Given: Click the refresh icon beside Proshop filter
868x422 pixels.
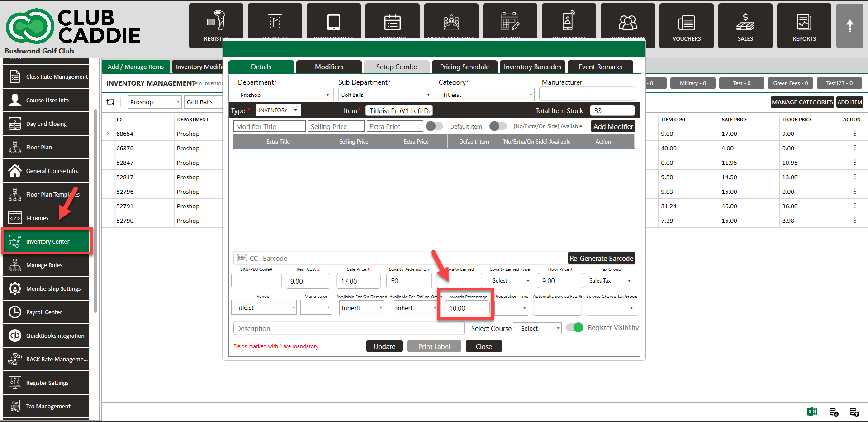Looking at the screenshot, I should 110,102.
